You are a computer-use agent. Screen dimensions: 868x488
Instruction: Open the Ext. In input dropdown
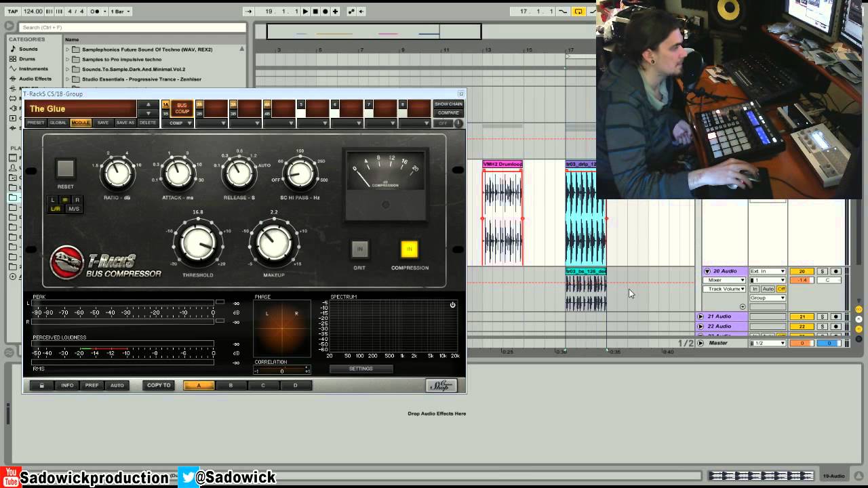tap(768, 271)
